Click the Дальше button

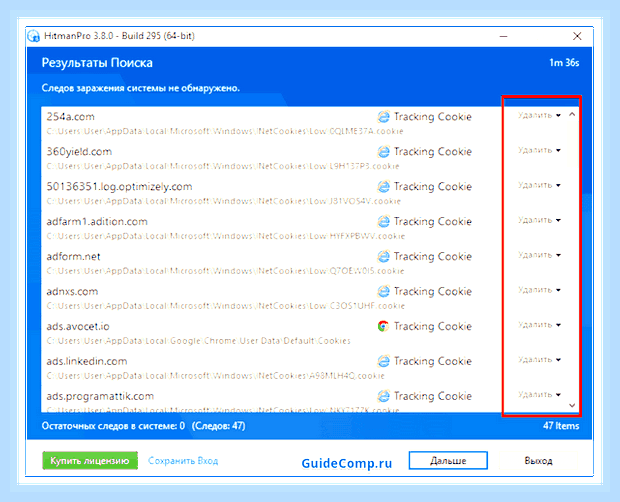[448, 460]
